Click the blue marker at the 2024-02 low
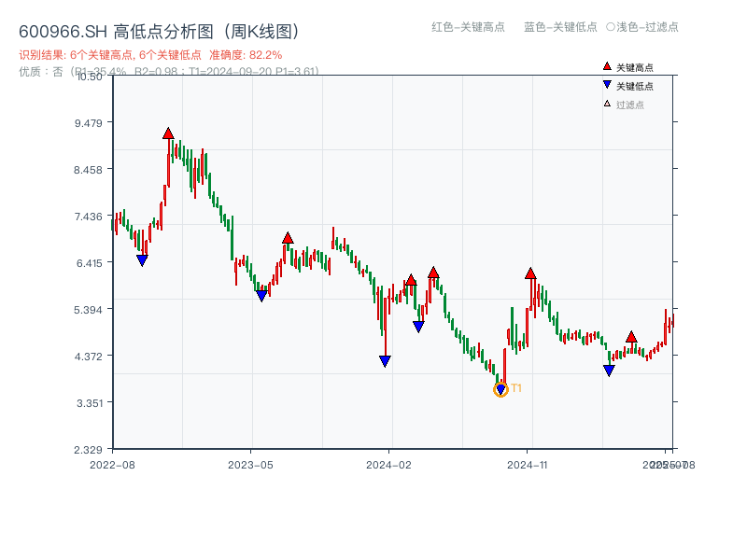This screenshot has height=560, width=747. tap(385, 360)
